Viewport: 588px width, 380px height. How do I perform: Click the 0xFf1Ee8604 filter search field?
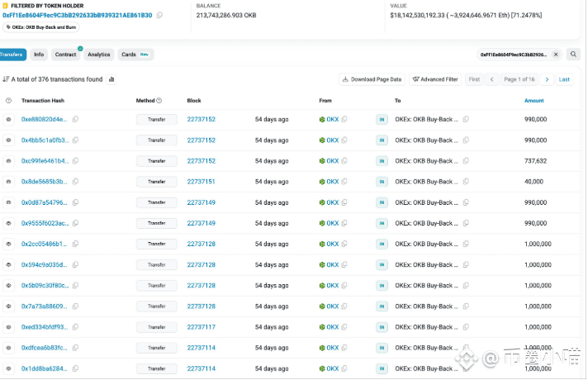pyautogui.click(x=514, y=55)
